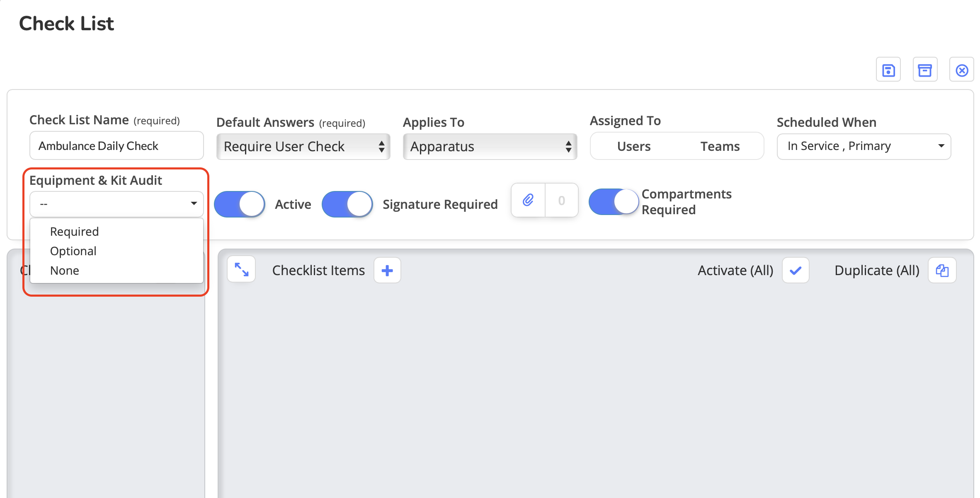Click the Users assignment button
The image size is (980, 498).
[633, 146]
